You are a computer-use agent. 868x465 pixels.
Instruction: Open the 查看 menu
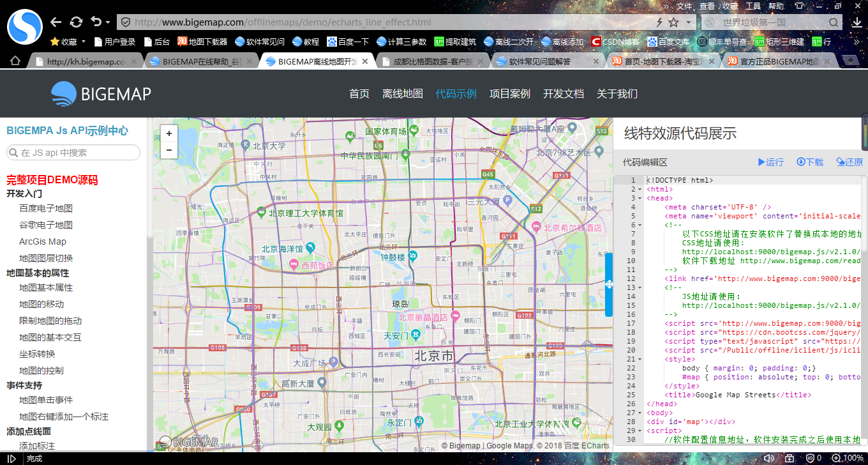pyautogui.click(x=707, y=6)
